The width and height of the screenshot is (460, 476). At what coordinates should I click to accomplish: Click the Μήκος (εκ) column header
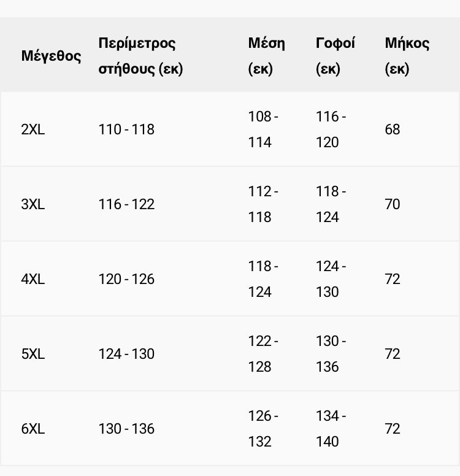click(x=407, y=56)
